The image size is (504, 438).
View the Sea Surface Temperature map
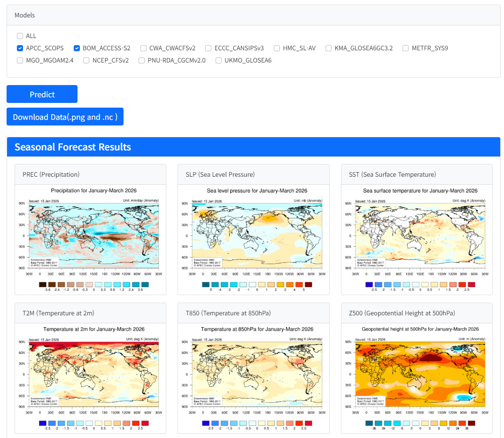pos(417,237)
